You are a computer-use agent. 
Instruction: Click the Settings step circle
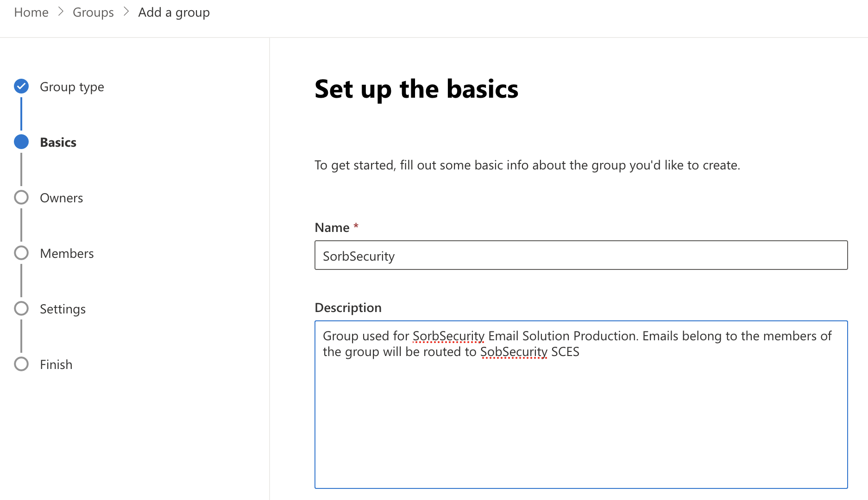coord(21,308)
